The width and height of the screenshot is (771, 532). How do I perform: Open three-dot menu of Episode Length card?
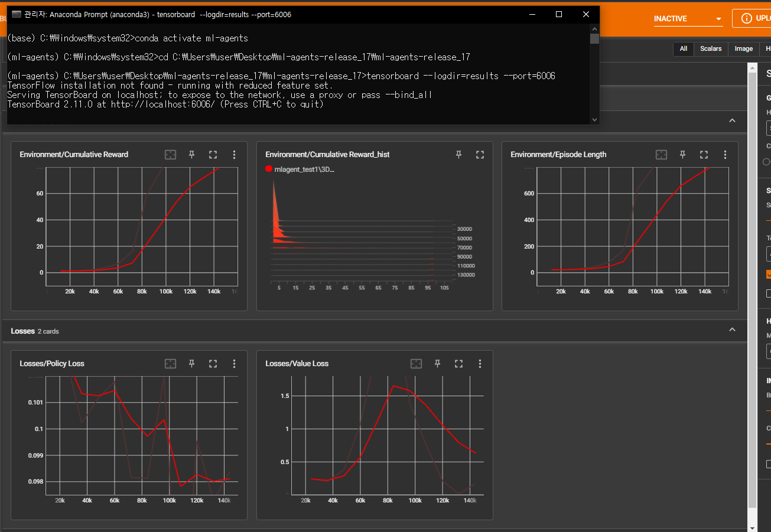click(x=725, y=155)
